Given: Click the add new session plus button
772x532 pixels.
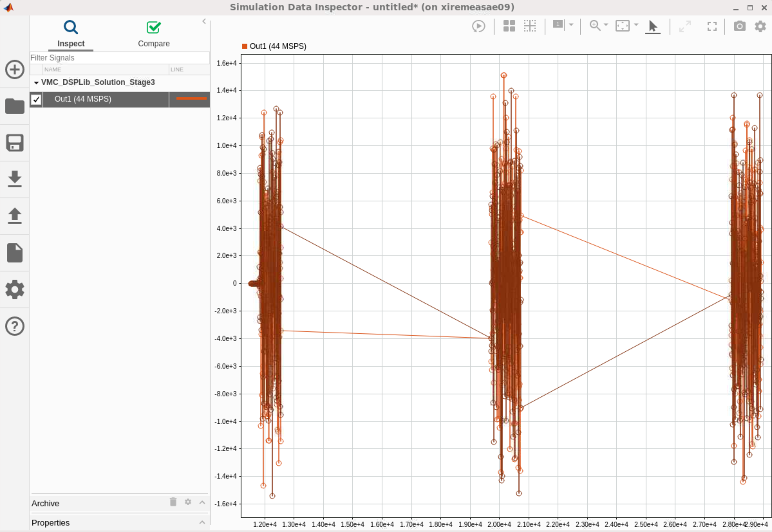Looking at the screenshot, I should pos(14,69).
